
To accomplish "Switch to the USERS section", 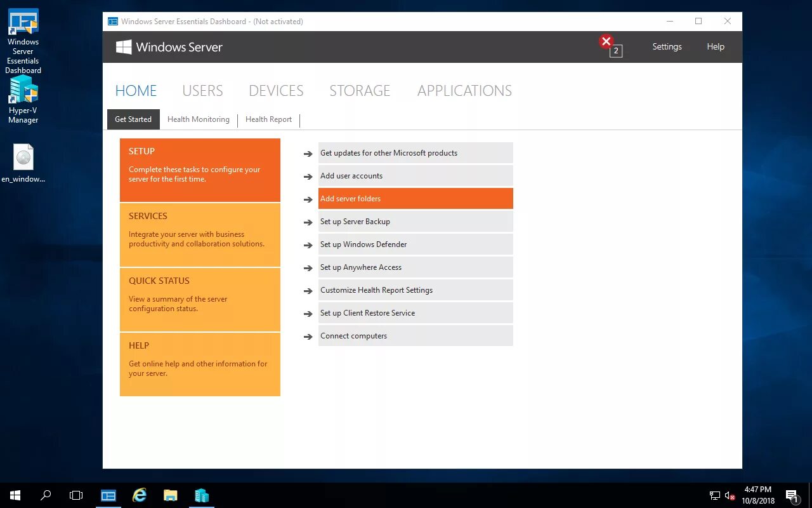I will point(202,91).
